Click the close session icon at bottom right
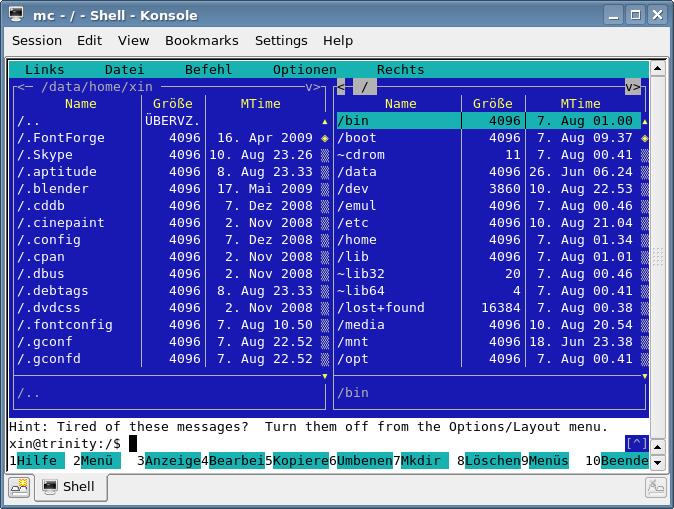The width and height of the screenshot is (674, 509). tap(655, 487)
